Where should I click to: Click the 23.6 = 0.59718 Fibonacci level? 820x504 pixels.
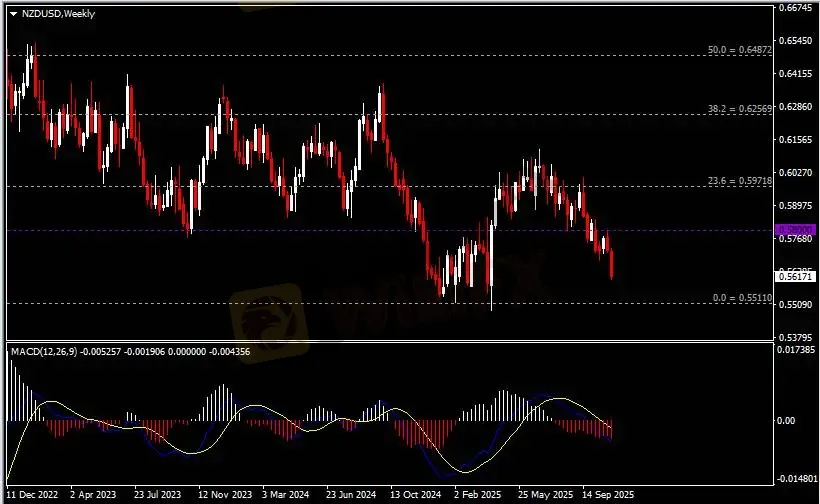tap(739, 180)
